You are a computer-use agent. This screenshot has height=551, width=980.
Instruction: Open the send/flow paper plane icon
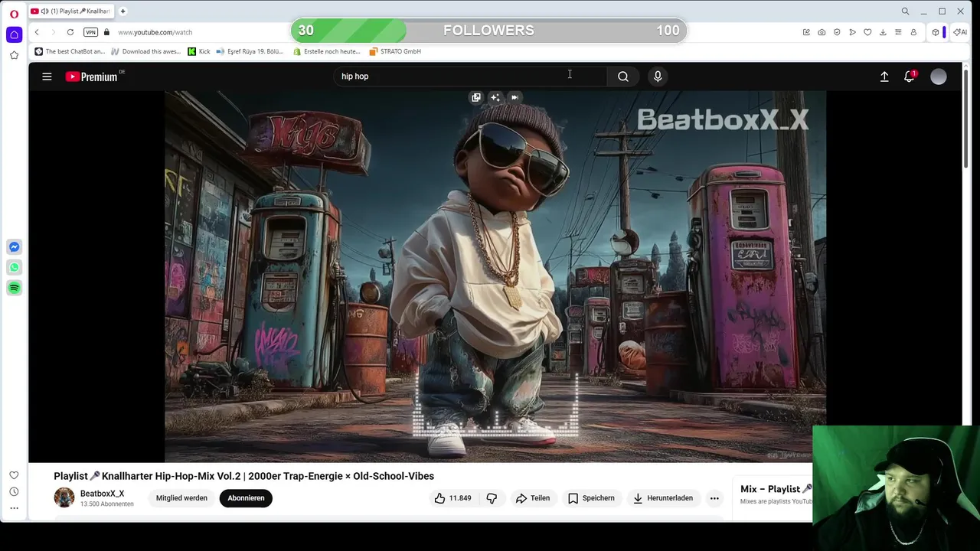click(852, 32)
